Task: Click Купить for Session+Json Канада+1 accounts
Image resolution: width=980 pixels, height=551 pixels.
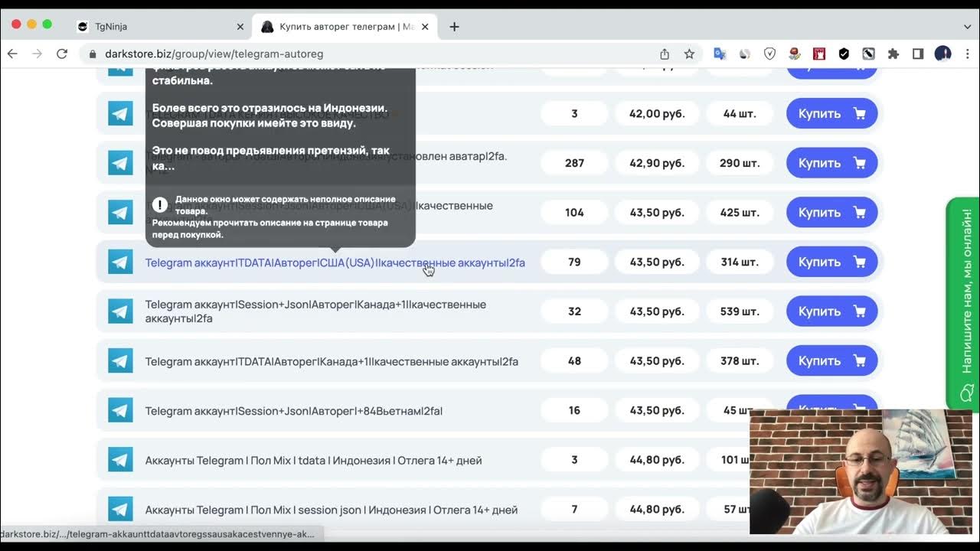Action: [831, 311]
